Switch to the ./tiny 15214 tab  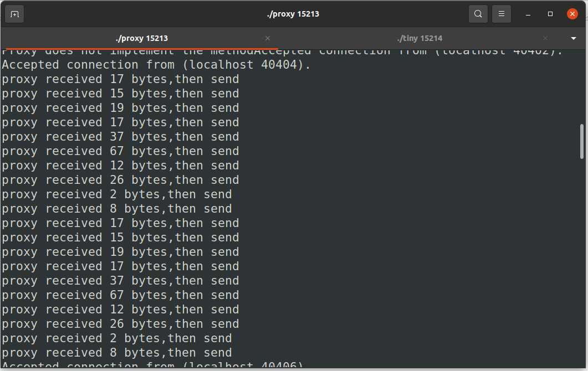click(419, 38)
